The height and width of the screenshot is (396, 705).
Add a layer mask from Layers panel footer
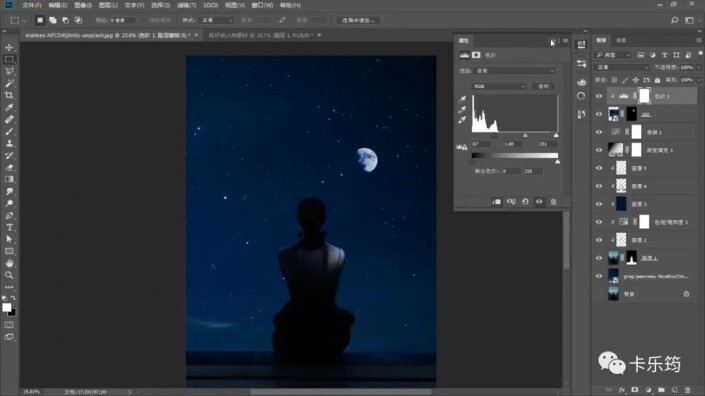(635, 390)
